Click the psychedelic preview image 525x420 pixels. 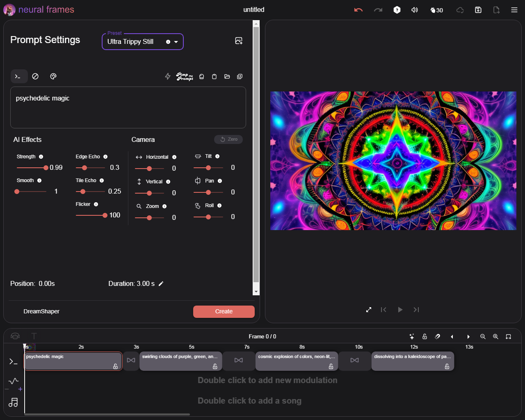pyautogui.click(x=393, y=161)
